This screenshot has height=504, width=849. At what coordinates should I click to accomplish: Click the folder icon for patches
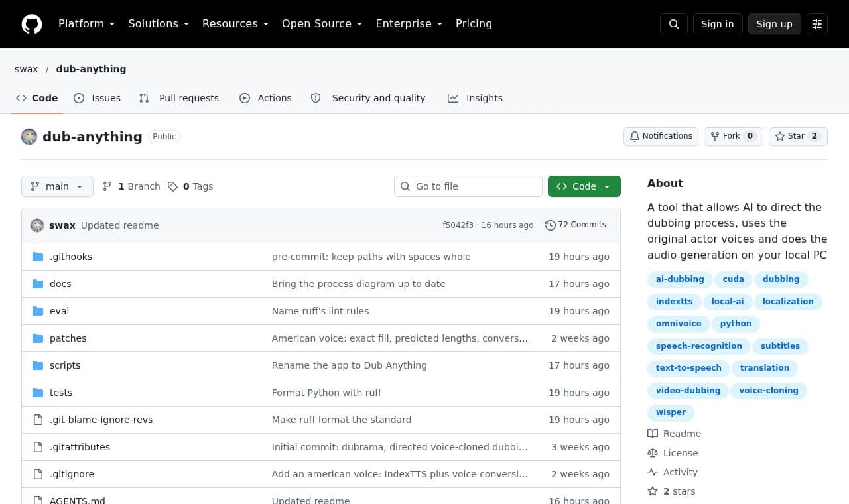pyautogui.click(x=38, y=338)
